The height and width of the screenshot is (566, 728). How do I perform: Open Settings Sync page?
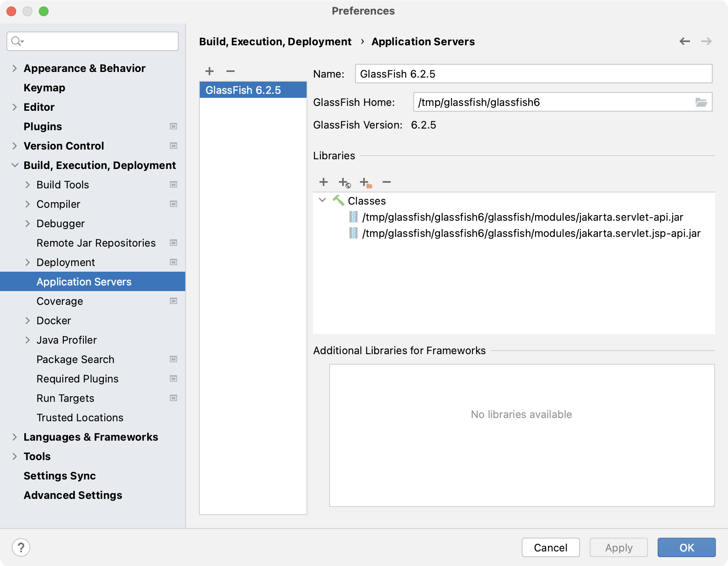tap(60, 476)
